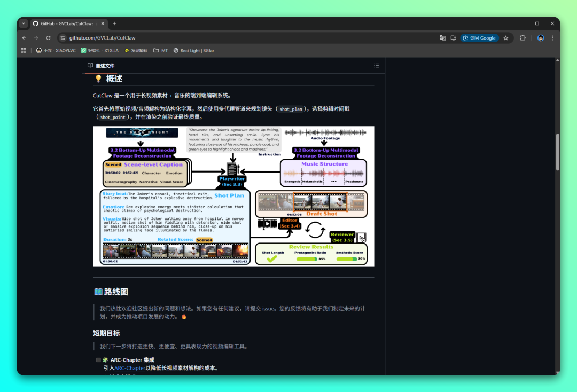Open the README outline list icon
This screenshot has height=392, width=577.
coord(377,66)
